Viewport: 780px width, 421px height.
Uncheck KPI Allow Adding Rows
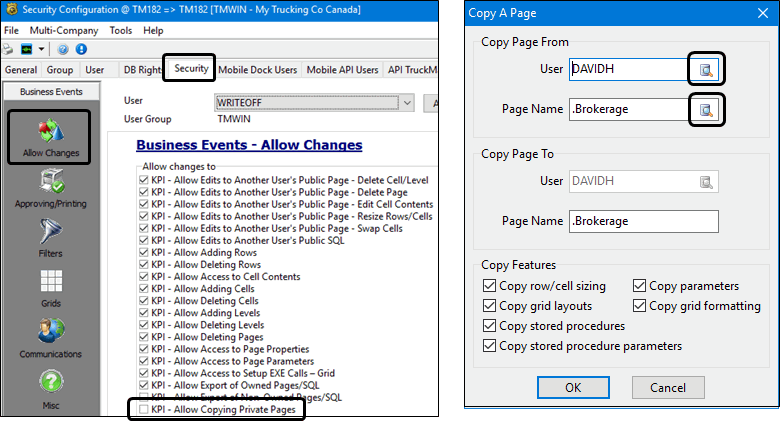[144, 252]
